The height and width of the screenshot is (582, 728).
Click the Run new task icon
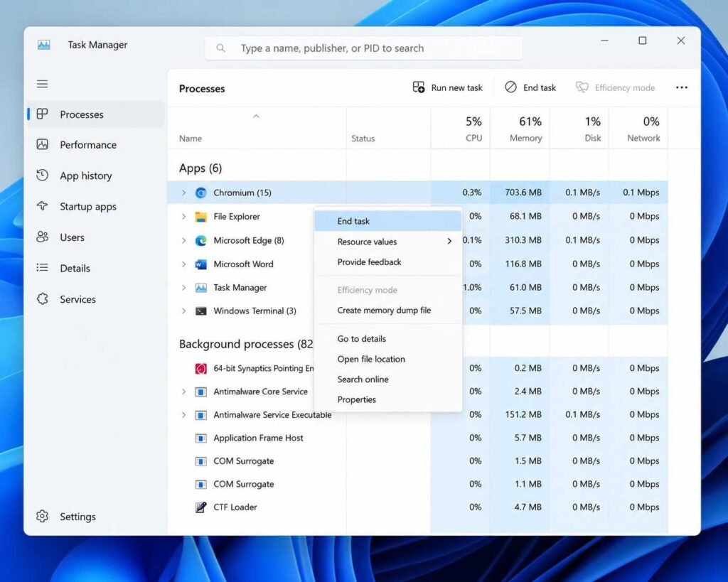(x=418, y=87)
